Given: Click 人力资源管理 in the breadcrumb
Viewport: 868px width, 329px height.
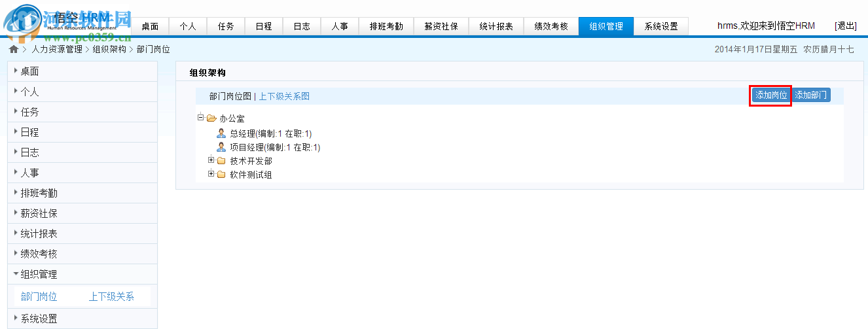Looking at the screenshot, I should [x=57, y=49].
